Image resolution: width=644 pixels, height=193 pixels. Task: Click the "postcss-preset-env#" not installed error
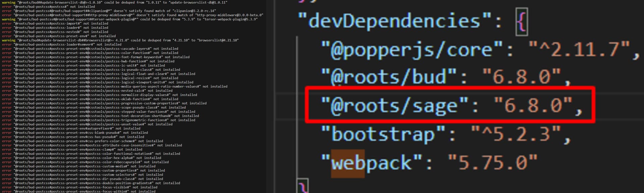[59, 36]
